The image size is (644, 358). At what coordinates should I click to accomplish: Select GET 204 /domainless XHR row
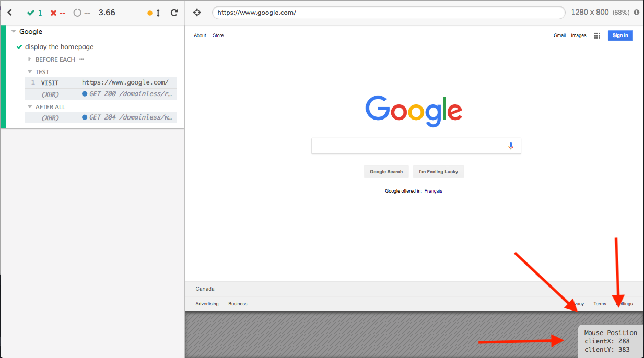click(x=100, y=117)
